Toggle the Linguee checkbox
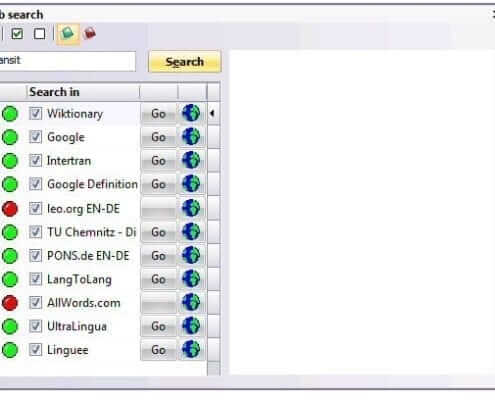This screenshot has height=400, width=495. (35, 349)
